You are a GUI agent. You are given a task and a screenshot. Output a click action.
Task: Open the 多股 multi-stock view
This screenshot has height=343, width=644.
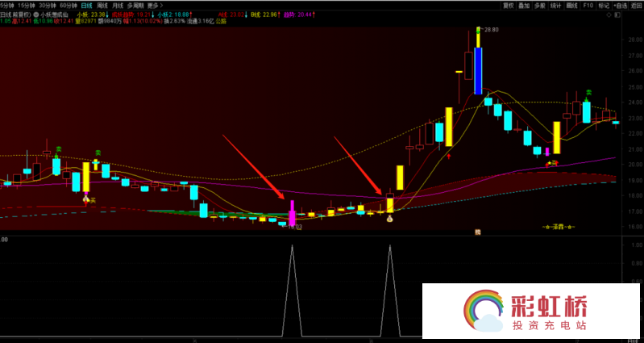tap(540, 6)
